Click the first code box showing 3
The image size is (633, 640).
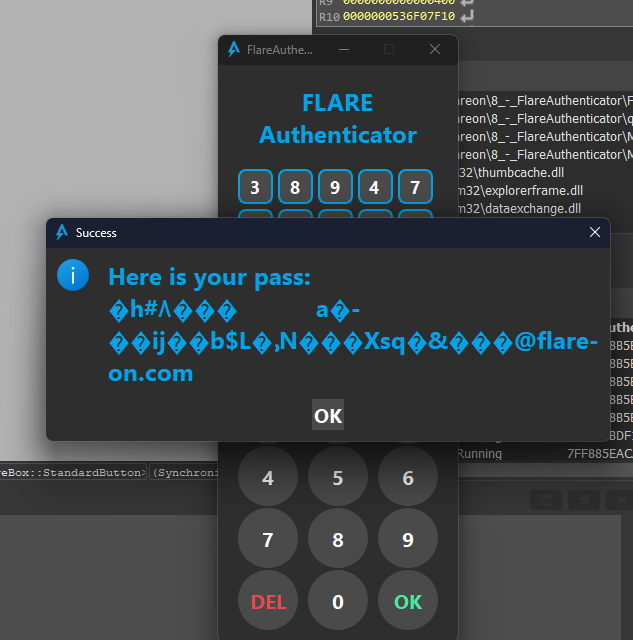[x=255, y=187]
